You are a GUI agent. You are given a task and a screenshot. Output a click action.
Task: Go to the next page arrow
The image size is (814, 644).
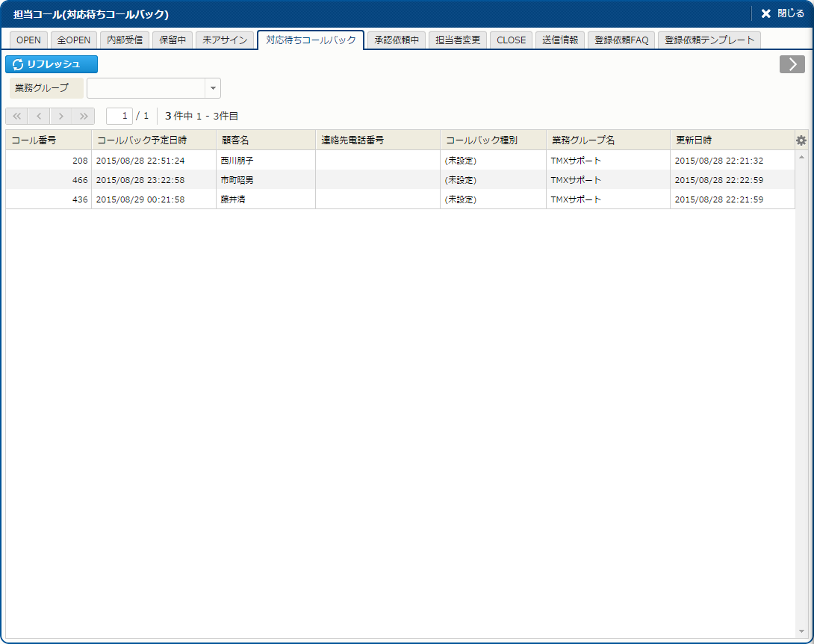[61, 116]
